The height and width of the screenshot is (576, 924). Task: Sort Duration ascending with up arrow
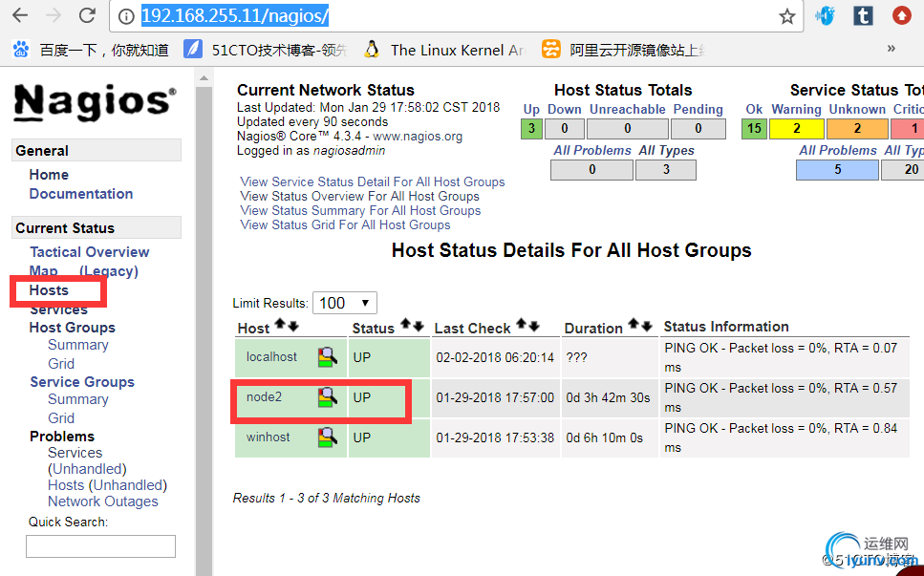pyautogui.click(x=634, y=324)
